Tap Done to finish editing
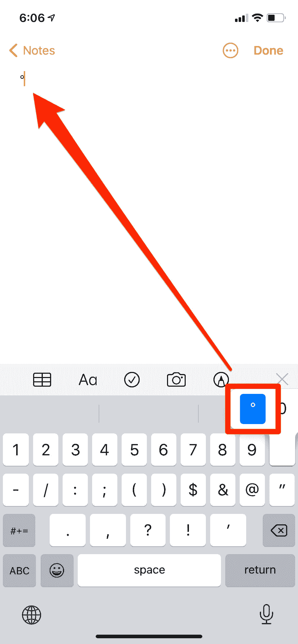 268,51
